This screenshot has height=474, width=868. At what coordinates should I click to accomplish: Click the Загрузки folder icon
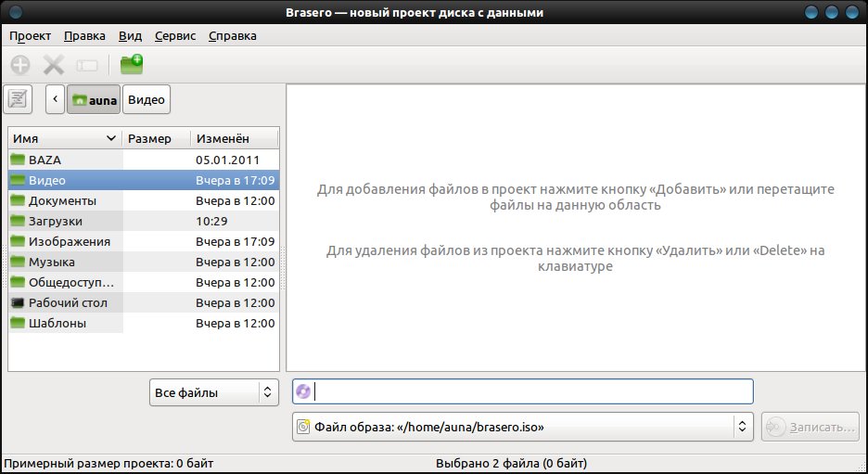click(x=18, y=222)
